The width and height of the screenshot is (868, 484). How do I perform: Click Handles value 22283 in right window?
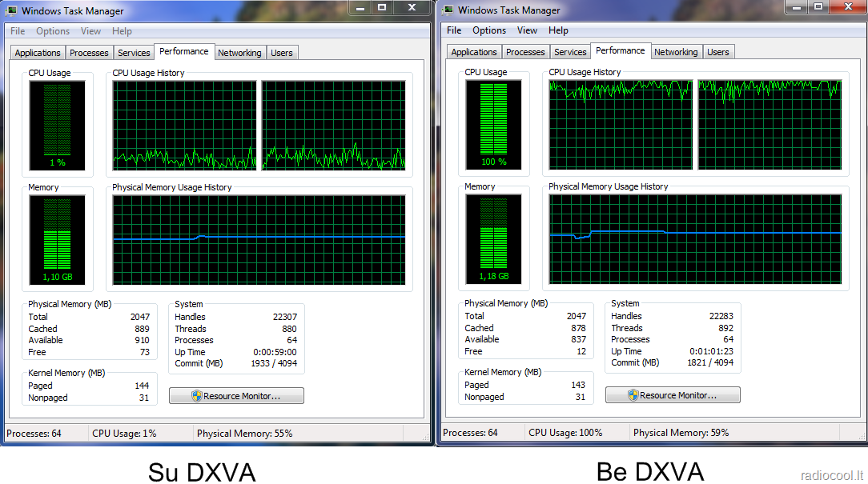(721, 316)
